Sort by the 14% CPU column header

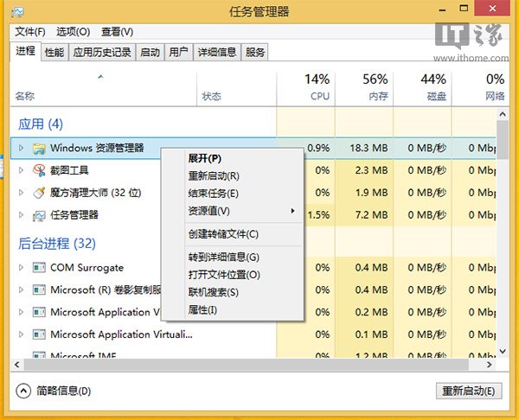coord(306,89)
